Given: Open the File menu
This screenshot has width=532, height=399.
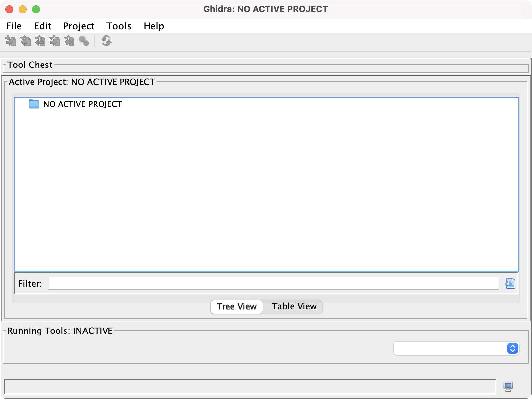Looking at the screenshot, I should pos(14,26).
